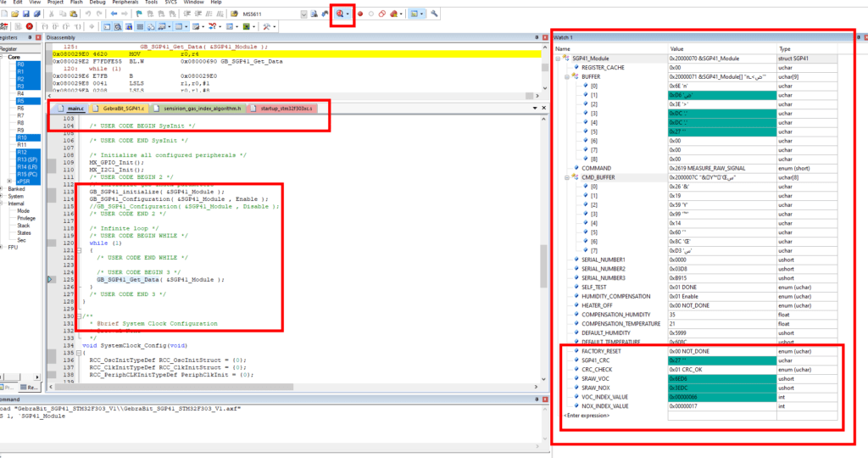Click the Save file toolbar icon
This screenshot has height=458, width=868.
coord(26,14)
